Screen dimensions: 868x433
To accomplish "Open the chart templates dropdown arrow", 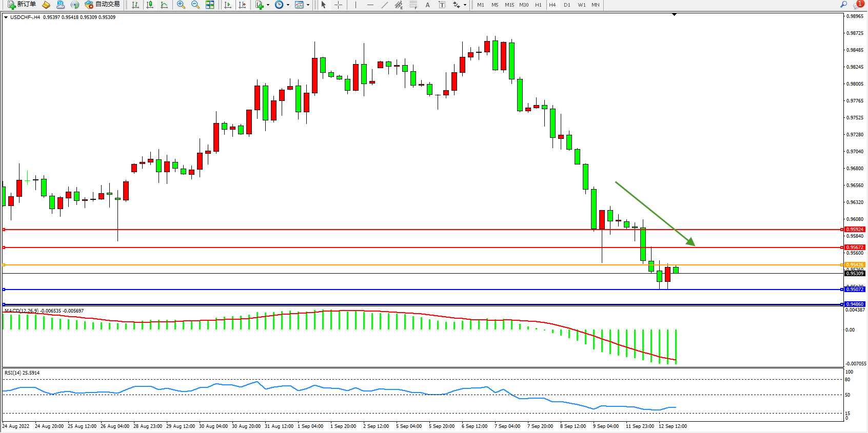I will 308,5.
